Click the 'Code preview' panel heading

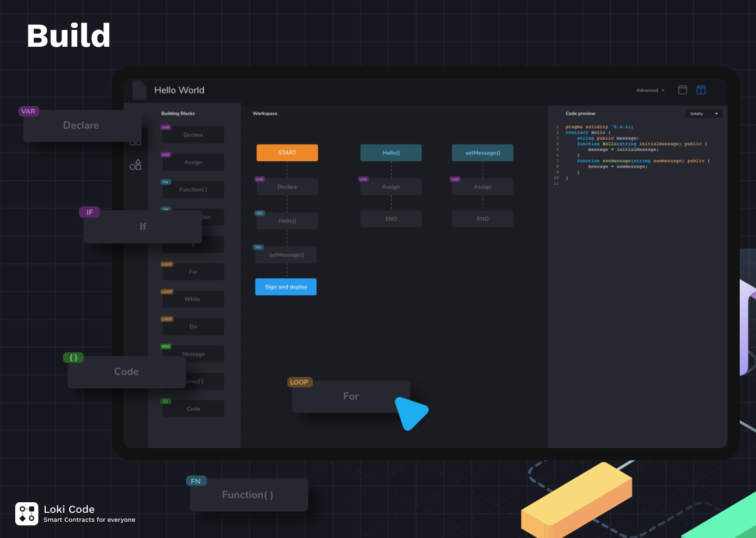pos(581,113)
